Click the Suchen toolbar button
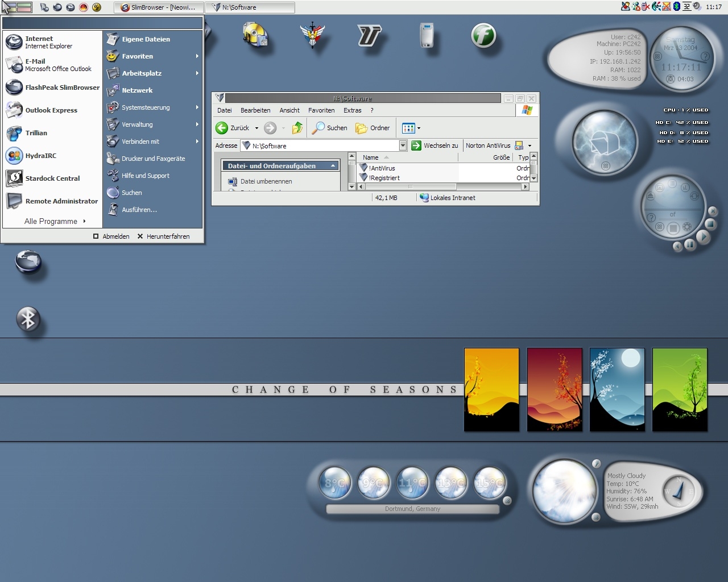The image size is (728, 582). click(330, 128)
